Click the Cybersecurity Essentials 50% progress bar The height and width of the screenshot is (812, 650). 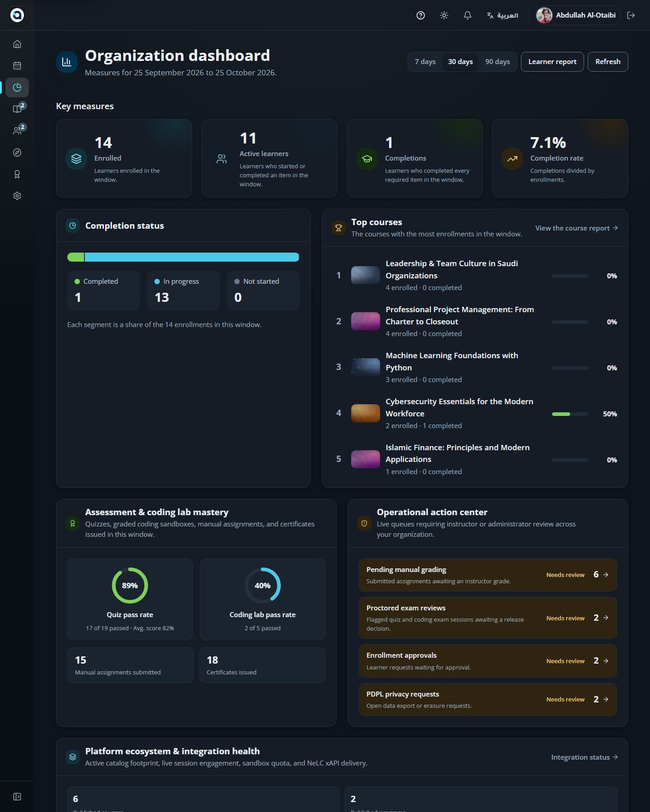[x=570, y=414]
